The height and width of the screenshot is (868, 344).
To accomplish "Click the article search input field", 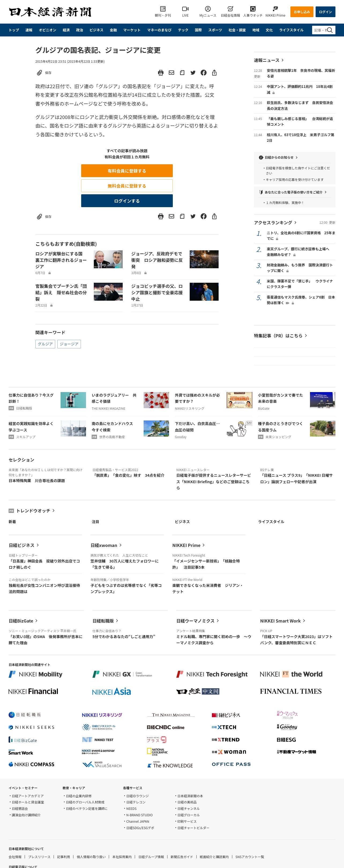I will (x=320, y=30).
